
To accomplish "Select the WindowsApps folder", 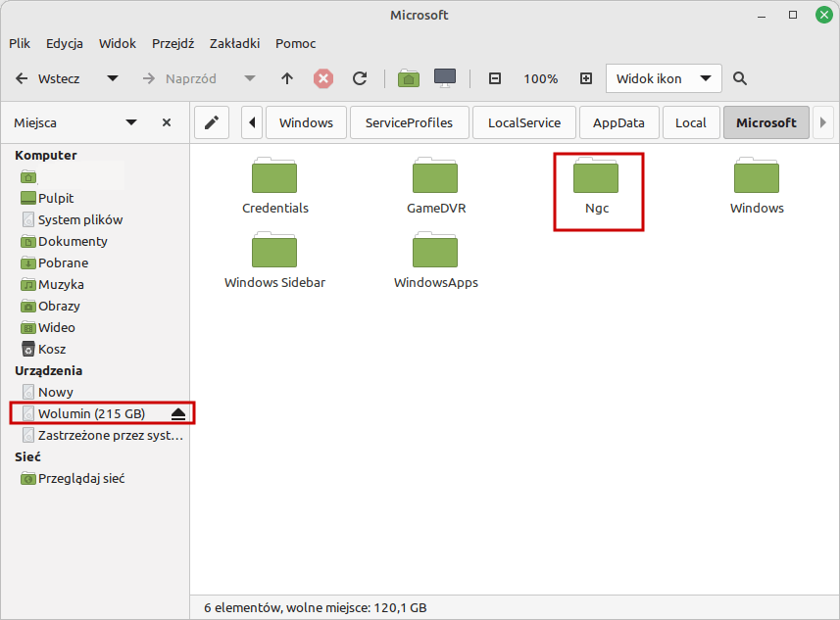I will 435,261.
